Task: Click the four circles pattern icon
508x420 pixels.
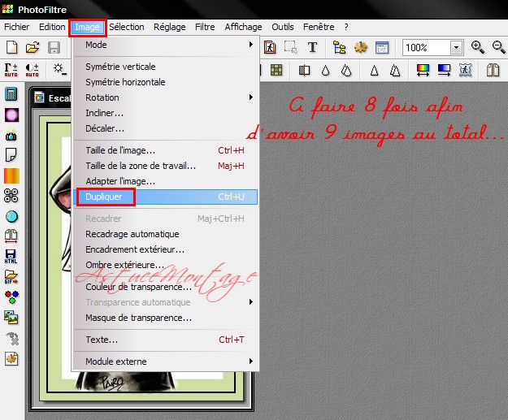Action: (11, 196)
